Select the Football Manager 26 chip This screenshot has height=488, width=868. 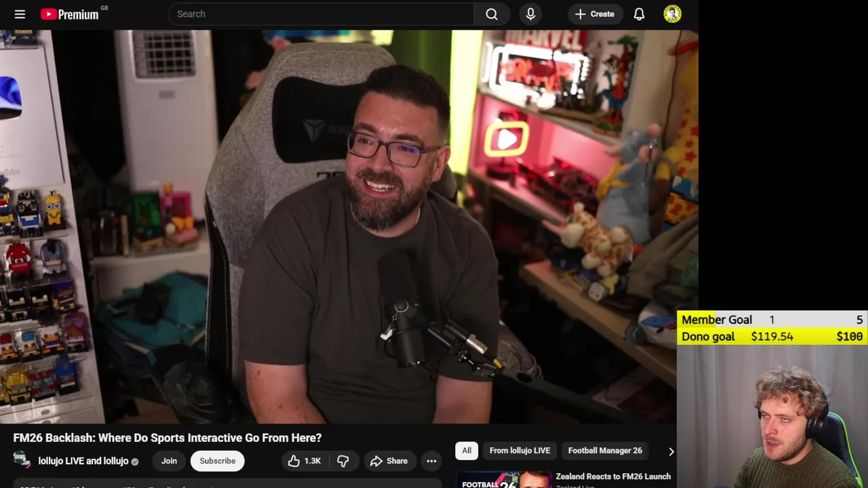pos(605,451)
